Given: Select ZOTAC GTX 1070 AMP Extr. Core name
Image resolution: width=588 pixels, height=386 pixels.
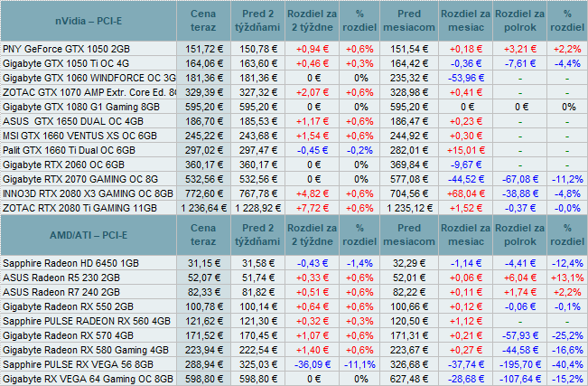Looking at the screenshot, I should pyautogui.click(x=89, y=92).
